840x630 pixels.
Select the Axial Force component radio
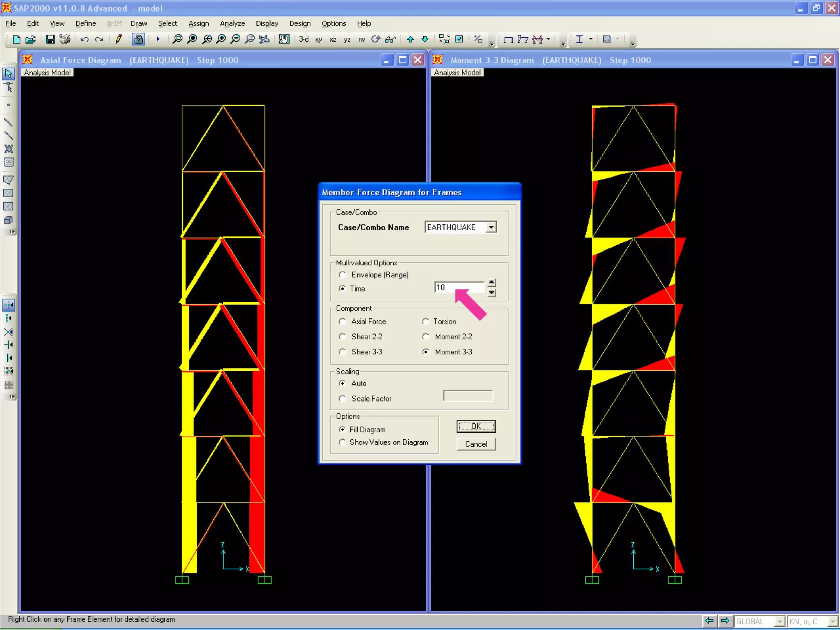(342, 322)
